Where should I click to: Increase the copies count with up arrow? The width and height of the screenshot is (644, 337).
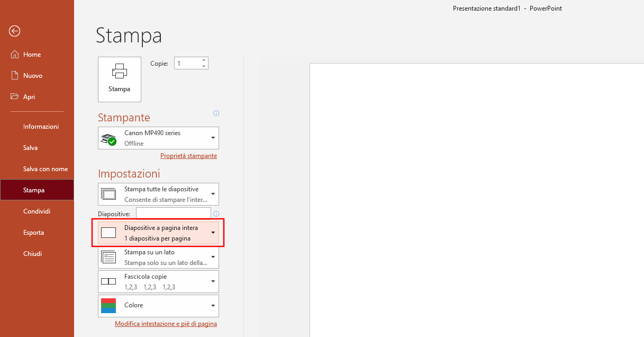tap(204, 60)
